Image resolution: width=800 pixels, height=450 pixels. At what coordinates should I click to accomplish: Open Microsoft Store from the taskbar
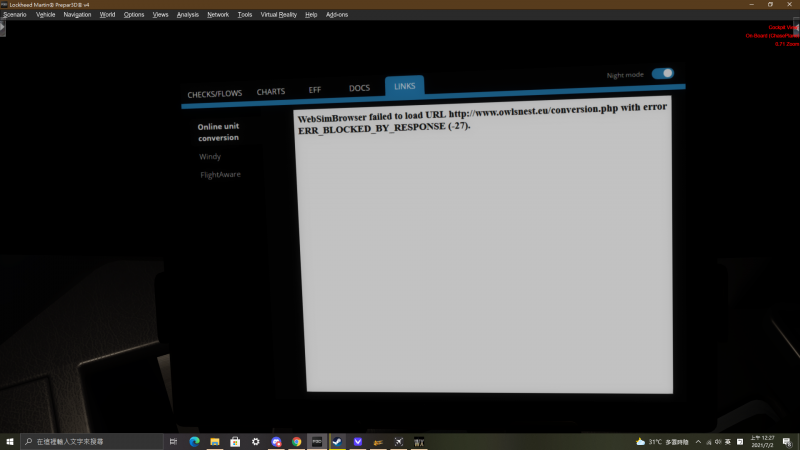[x=235, y=441]
